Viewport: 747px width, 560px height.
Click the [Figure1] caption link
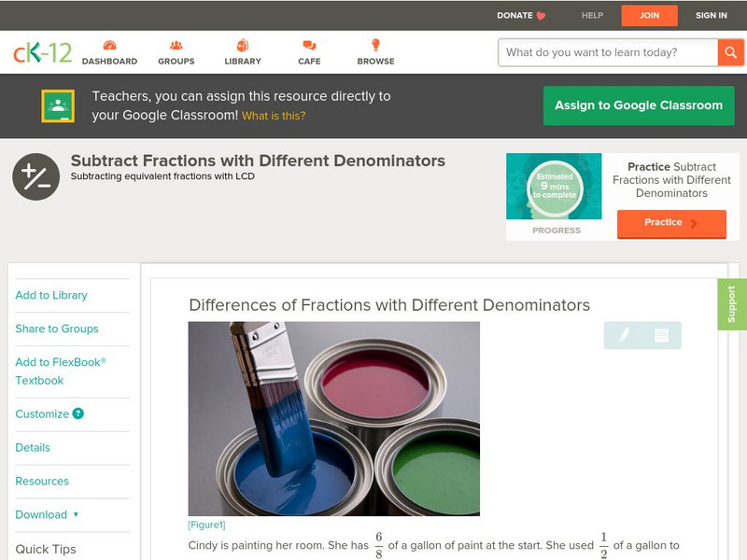206,525
